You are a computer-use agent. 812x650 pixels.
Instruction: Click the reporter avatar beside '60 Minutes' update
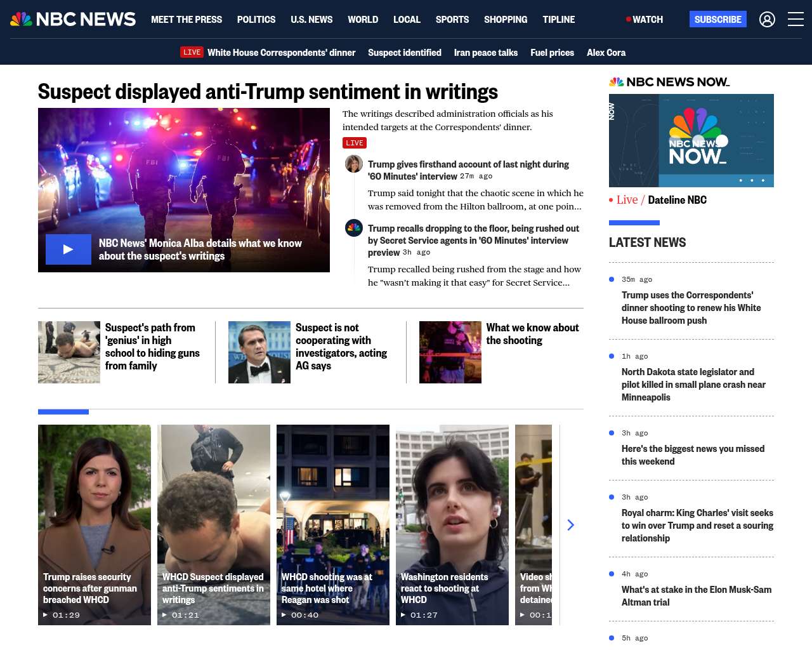point(353,164)
